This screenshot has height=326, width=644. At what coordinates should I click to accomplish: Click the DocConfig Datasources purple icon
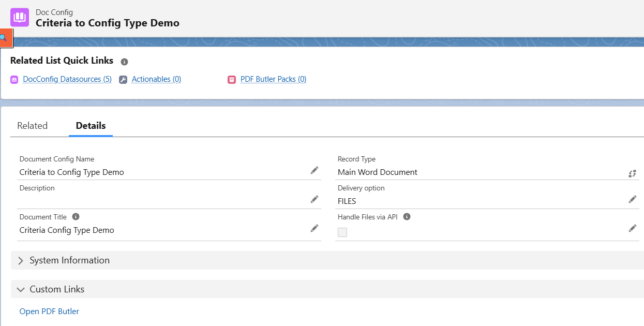14,80
